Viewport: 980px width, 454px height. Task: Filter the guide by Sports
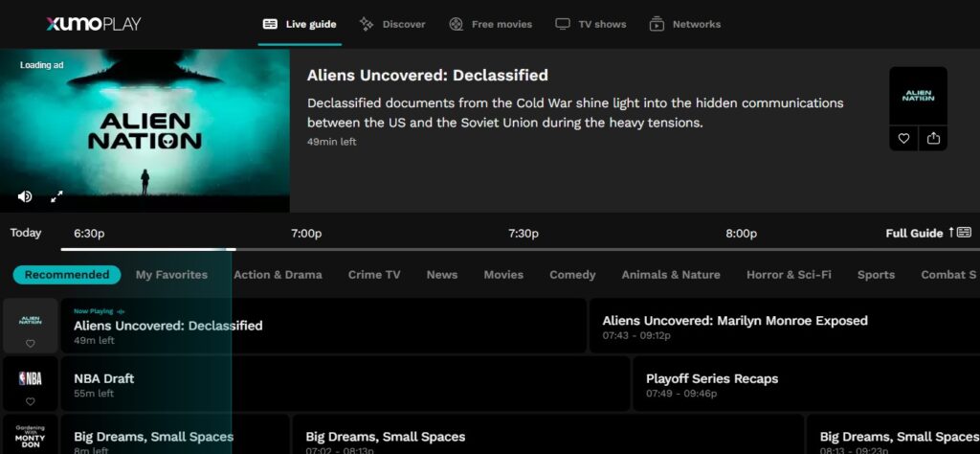pos(876,275)
